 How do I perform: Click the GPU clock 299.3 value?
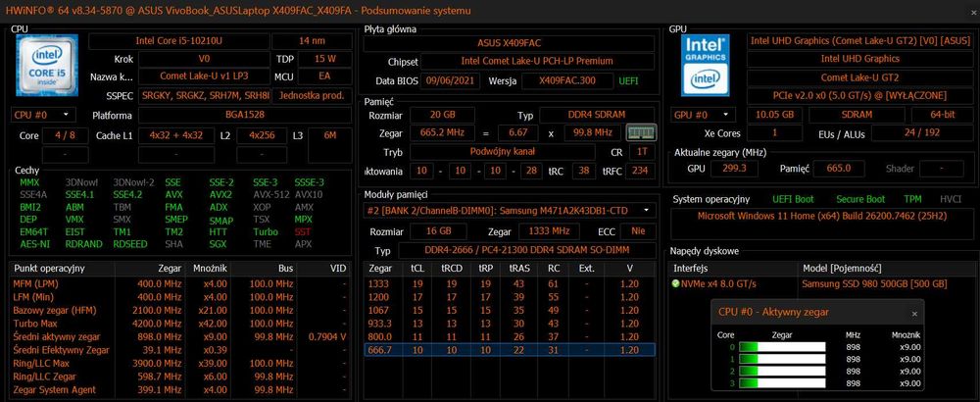(x=735, y=169)
